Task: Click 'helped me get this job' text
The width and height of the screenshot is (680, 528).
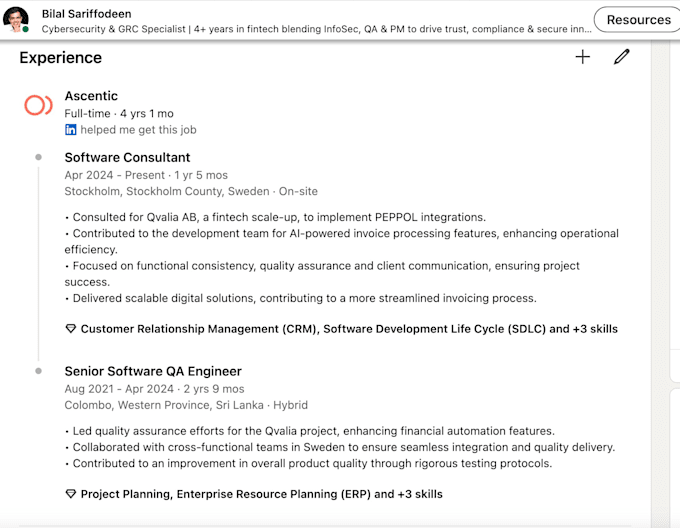Action: tap(138, 130)
